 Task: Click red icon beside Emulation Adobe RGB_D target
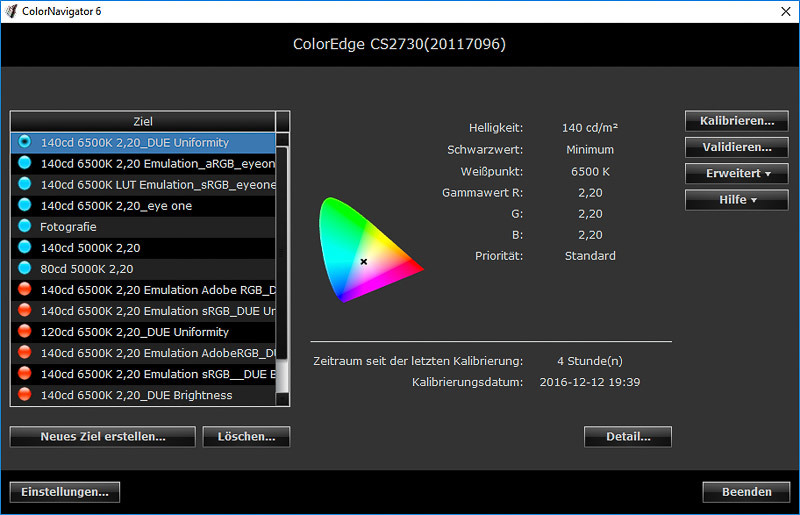[x=24, y=289]
